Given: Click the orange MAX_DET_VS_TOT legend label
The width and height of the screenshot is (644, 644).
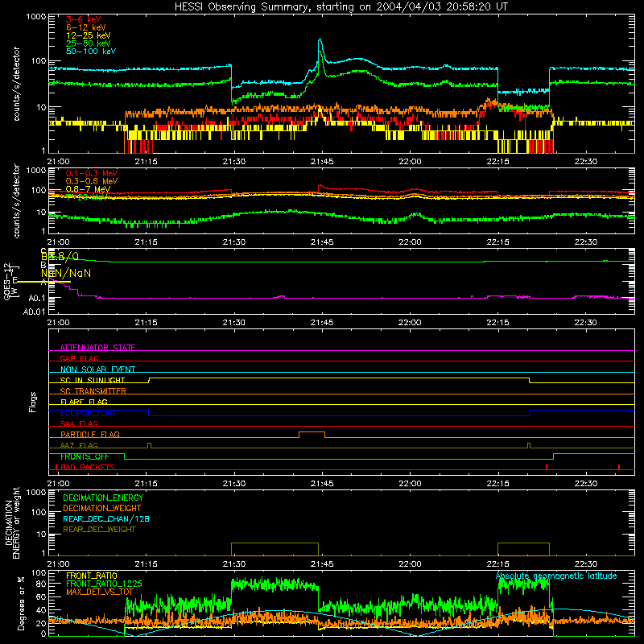Looking at the screenshot, I should pyautogui.click(x=100, y=592).
